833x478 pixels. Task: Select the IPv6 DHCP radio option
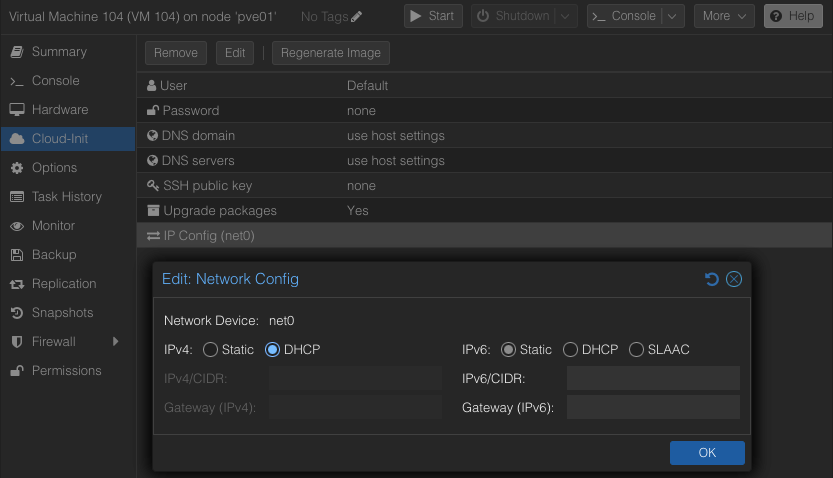tap(570, 350)
